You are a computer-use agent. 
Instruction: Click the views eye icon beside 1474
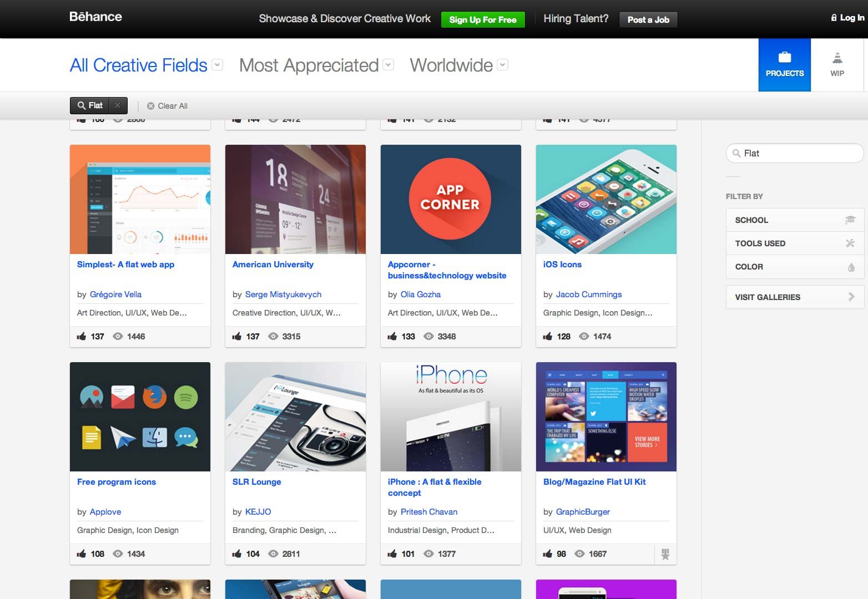(584, 336)
